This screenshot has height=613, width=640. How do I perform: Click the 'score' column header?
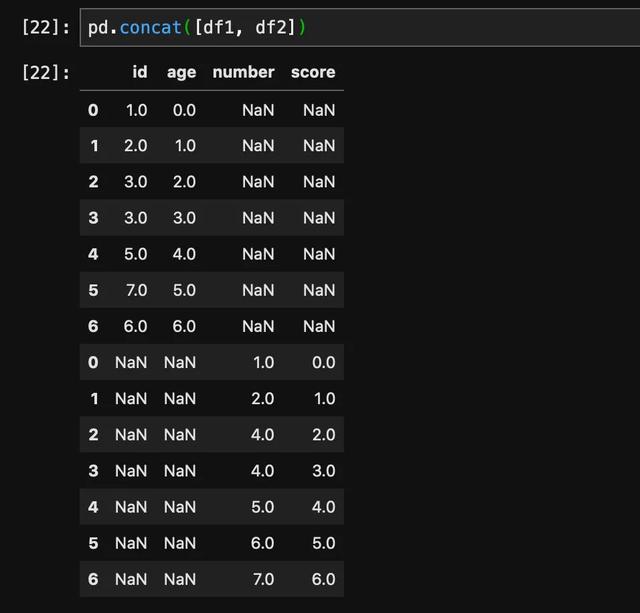tap(313, 72)
